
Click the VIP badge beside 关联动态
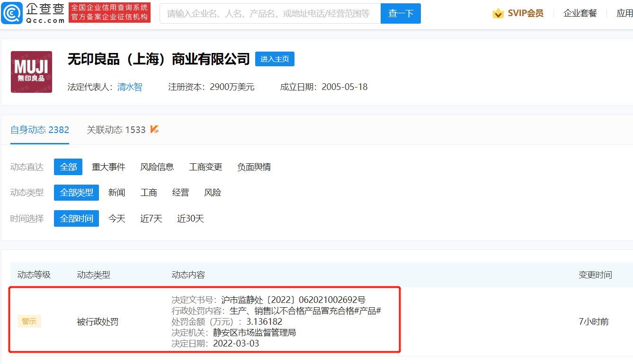tap(154, 129)
